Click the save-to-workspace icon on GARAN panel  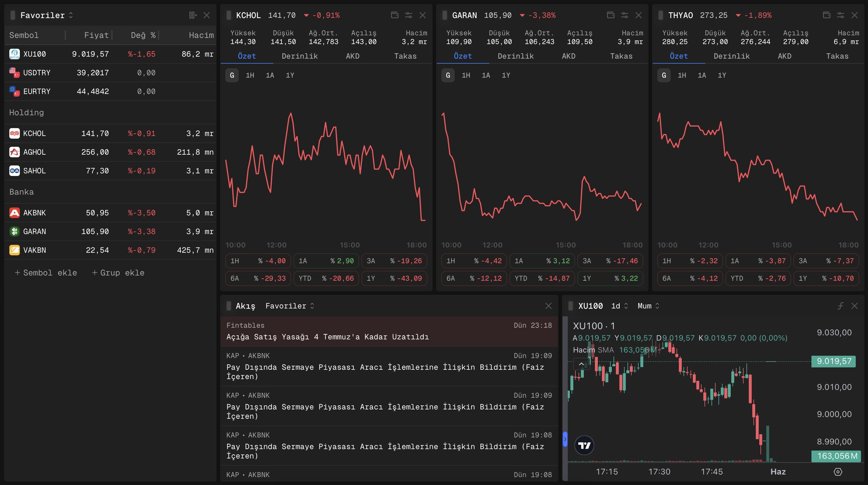click(x=611, y=15)
